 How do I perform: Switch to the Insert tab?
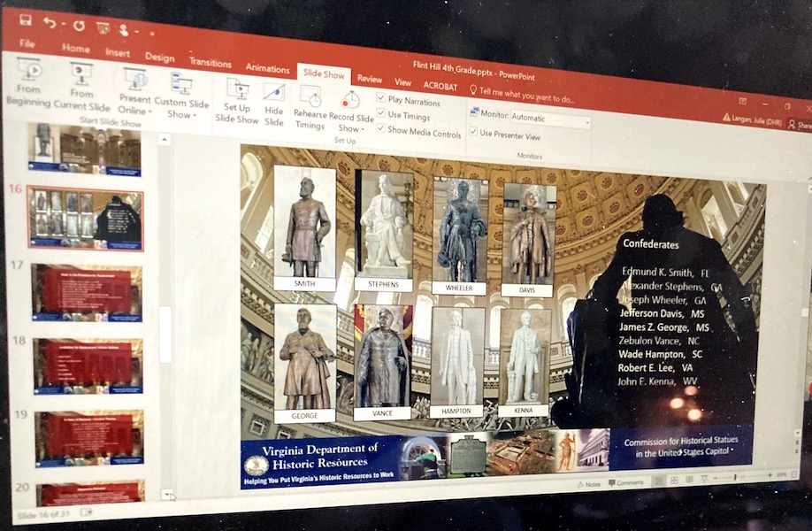tap(118, 53)
